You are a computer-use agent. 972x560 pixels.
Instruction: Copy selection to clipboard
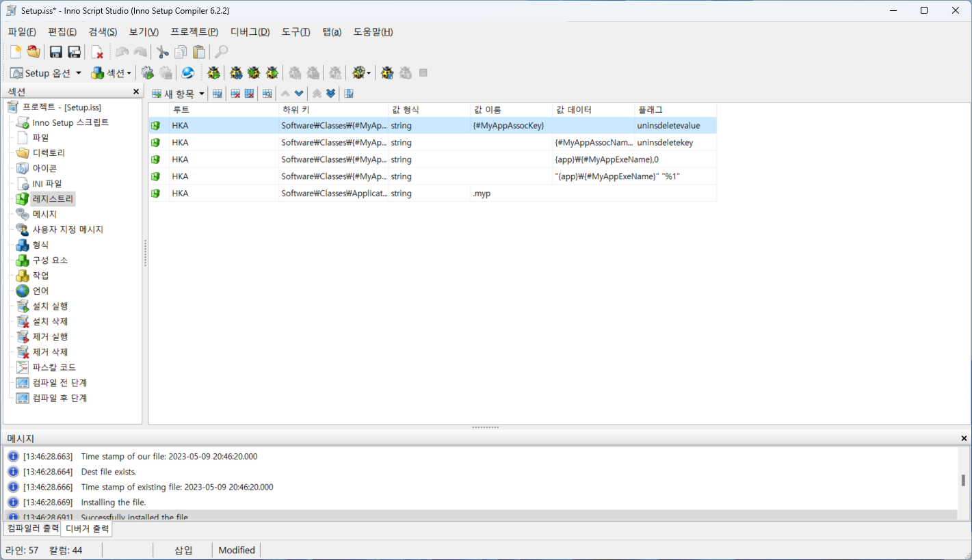[x=181, y=52]
